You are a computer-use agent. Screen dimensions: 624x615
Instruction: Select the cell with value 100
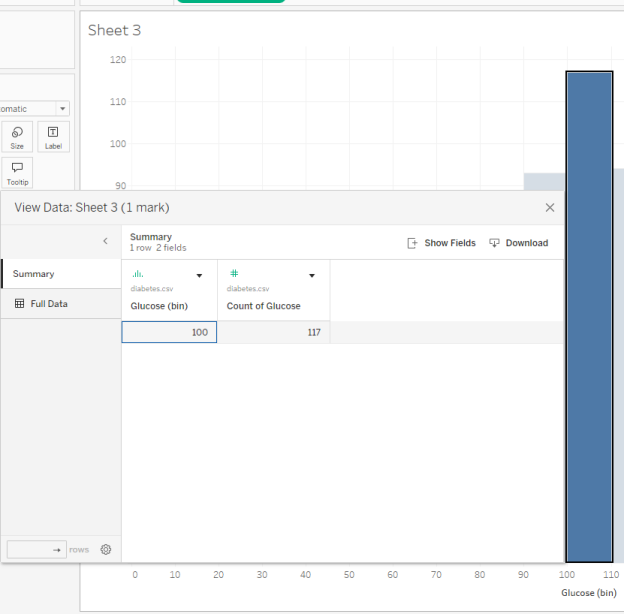point(169,332)
